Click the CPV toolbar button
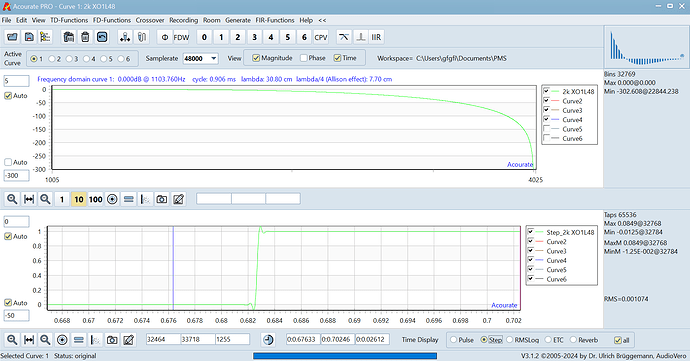 tap(321, 37)
